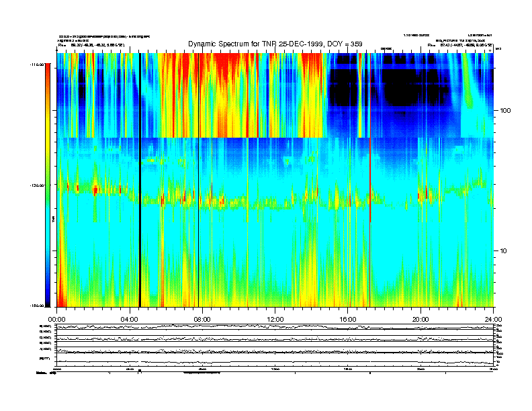Screen dimensions: 532x411
Task: Click the 20:00 time axis label
Action: 420,320
